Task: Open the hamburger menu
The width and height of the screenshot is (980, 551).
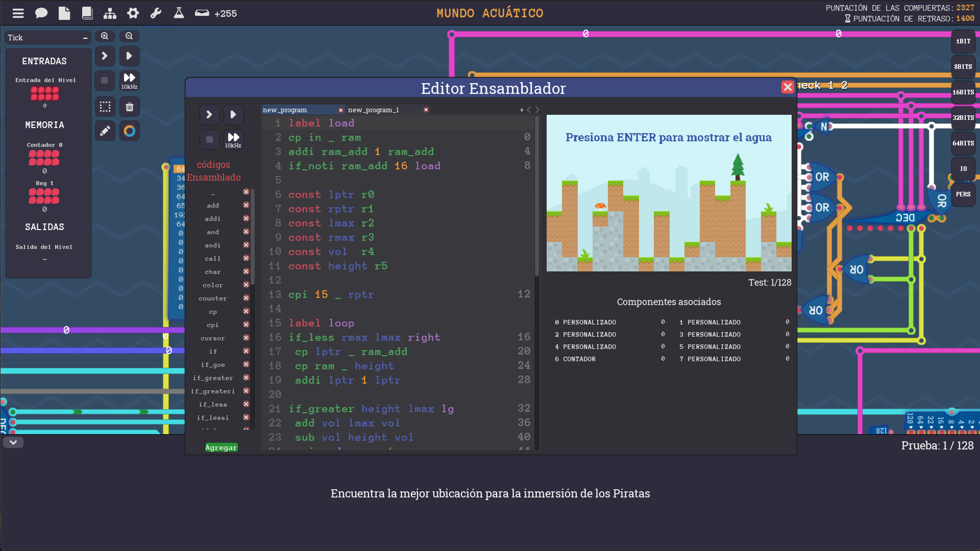Action: click(x=18, y=13)
